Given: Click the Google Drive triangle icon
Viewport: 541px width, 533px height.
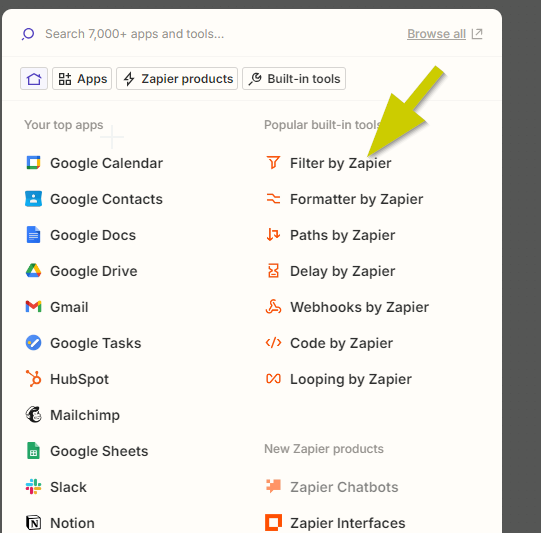Looking at the screenshot, I should tap(33, 271).
